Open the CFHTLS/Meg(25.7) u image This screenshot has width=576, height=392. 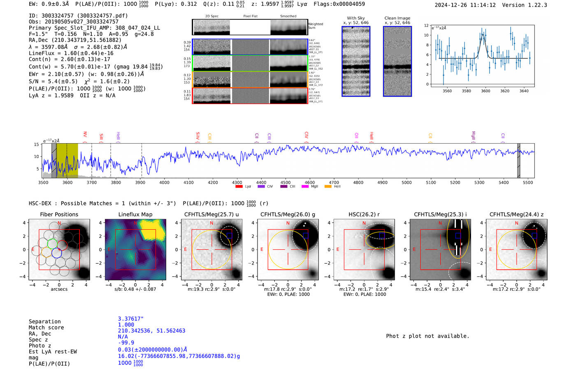tap(211, 250)
